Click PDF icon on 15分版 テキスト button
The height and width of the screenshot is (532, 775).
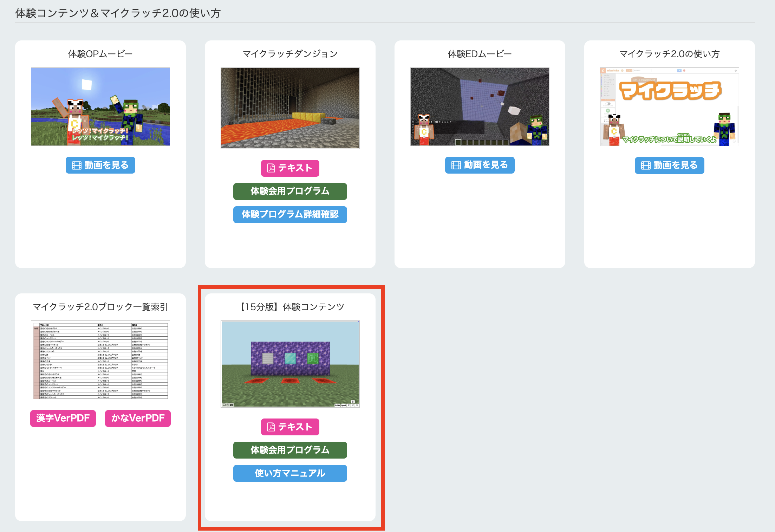[x=271, y=427]
